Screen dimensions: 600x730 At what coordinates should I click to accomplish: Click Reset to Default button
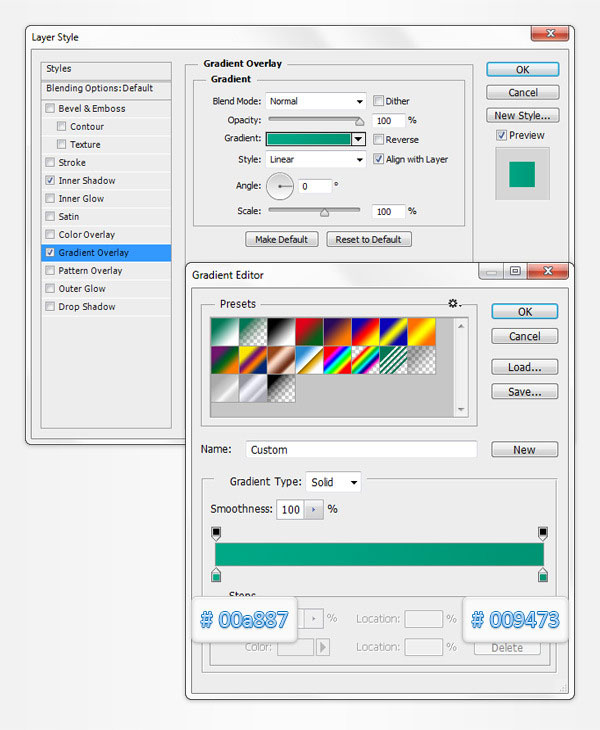pyautogui.click(x=369, y=239)
